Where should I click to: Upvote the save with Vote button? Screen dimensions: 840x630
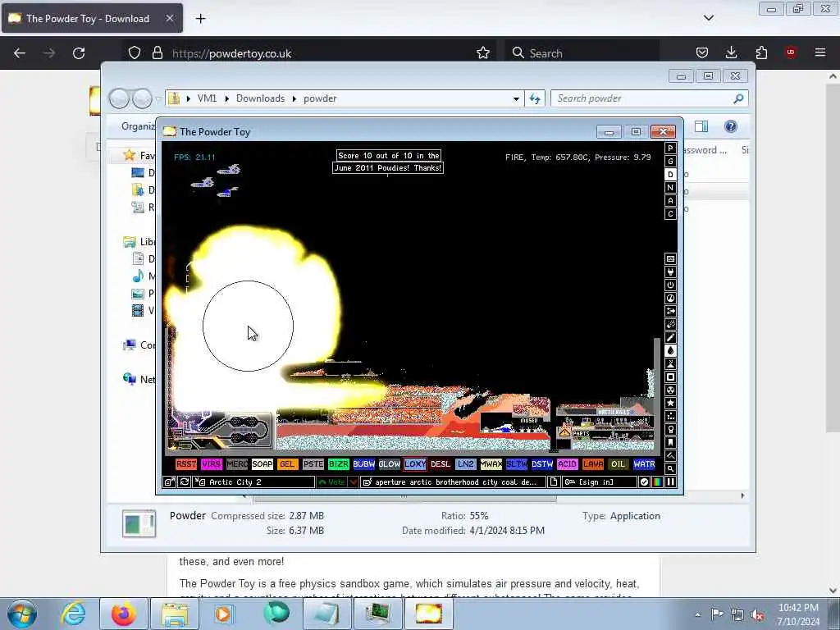(x=331, y=482)
